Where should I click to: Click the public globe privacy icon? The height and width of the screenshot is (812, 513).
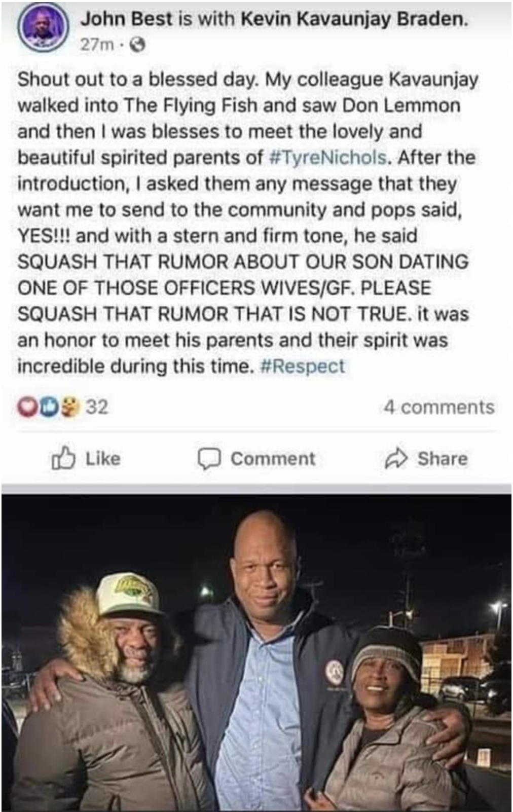tap(138, 46)
